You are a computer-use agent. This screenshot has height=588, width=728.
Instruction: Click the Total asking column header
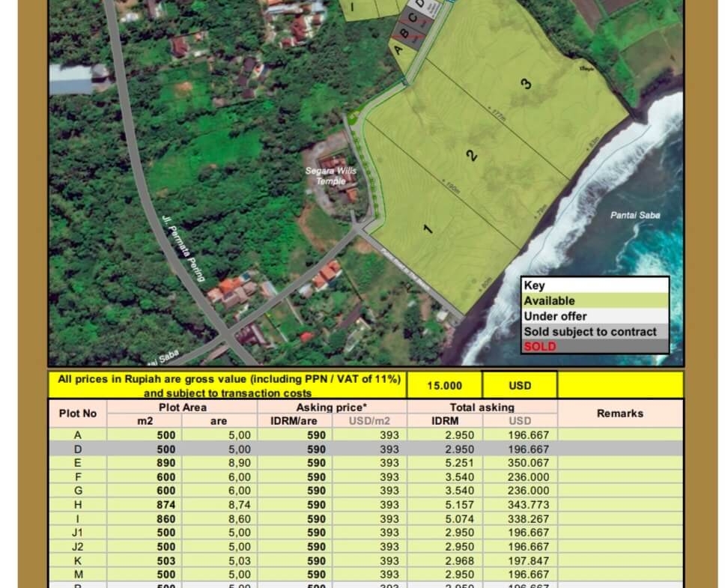(x=482, y=407)
